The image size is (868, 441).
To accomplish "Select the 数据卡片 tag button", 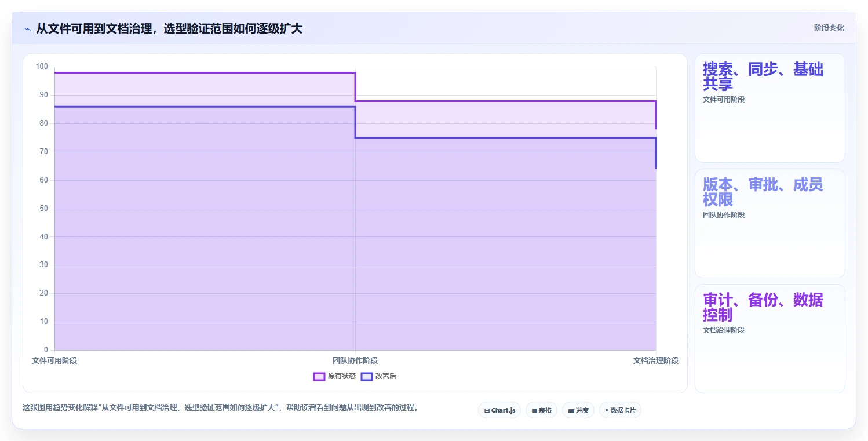I will (620, 410).
